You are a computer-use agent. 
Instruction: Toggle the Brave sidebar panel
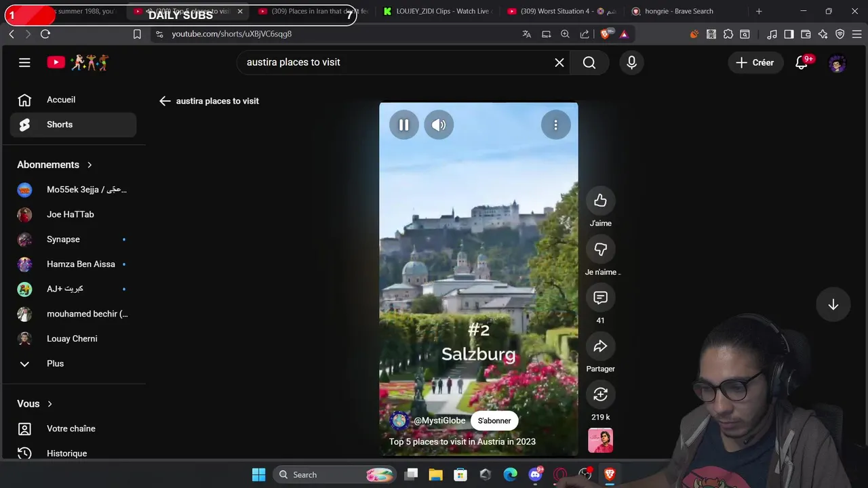789,34
